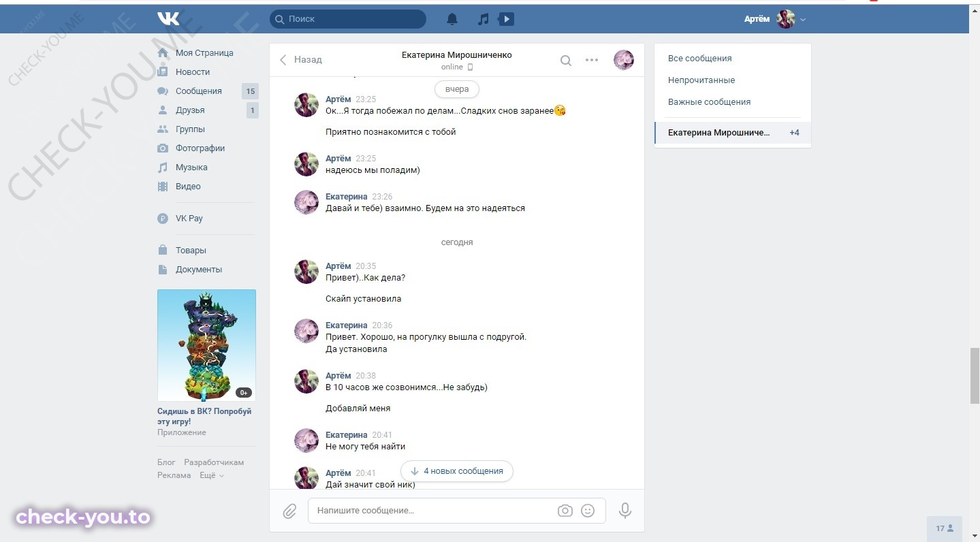Select the Екатерина Мирошниче... conversation tab
980x542 pixels.
733,133
